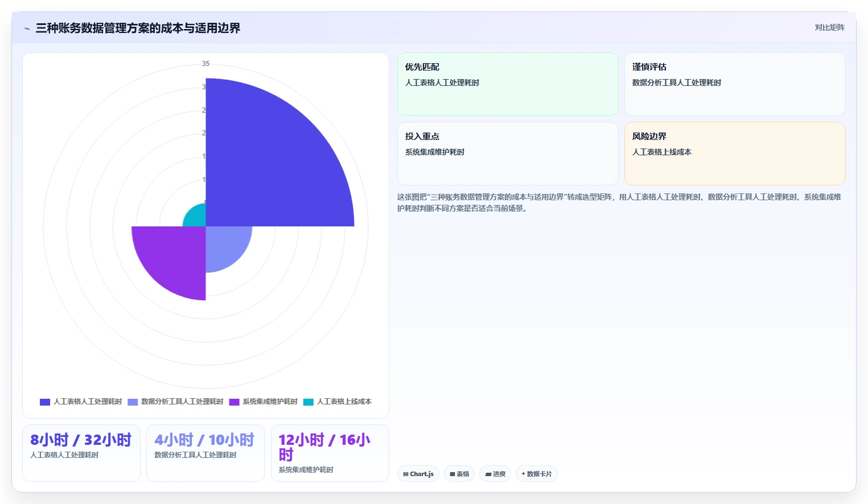Click the 对比矩阵 label in the header
The width and height of the screenshot is (868, 504).
829,27
